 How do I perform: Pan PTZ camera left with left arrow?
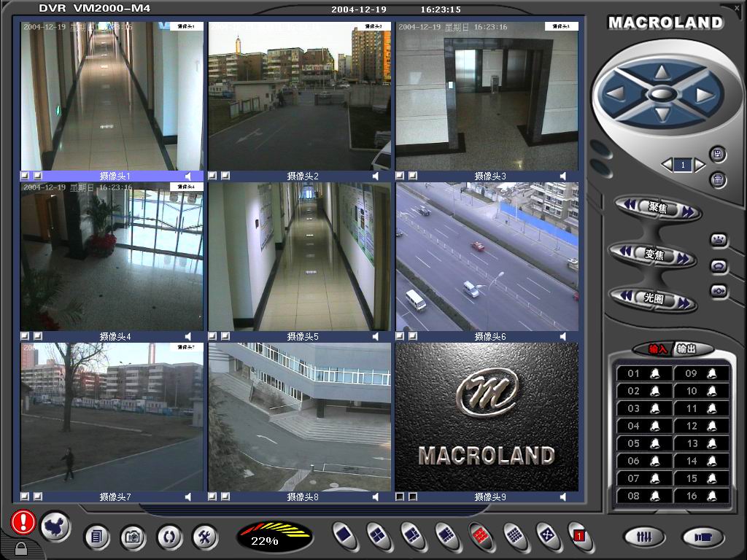coord(616,94)
